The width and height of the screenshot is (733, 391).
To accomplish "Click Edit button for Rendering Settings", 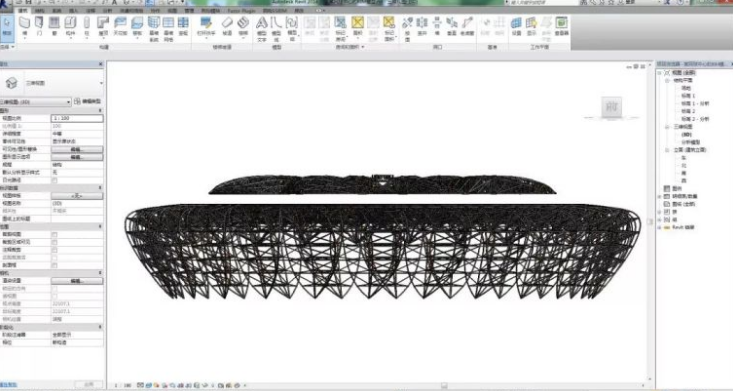I will point(77,281).
